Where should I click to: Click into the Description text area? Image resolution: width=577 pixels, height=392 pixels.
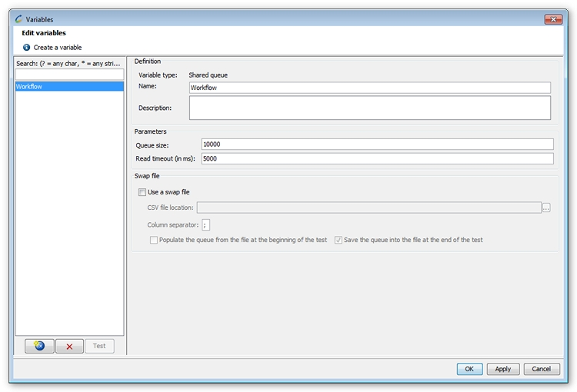point(369,108)
